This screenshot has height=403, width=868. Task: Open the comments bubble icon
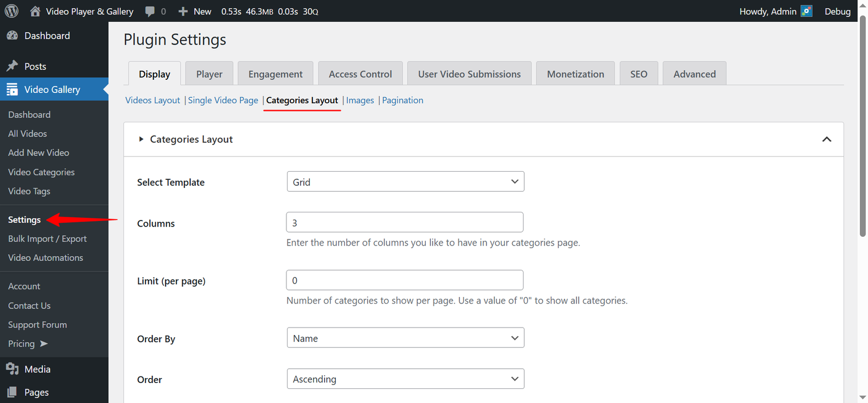click(150, 11)
